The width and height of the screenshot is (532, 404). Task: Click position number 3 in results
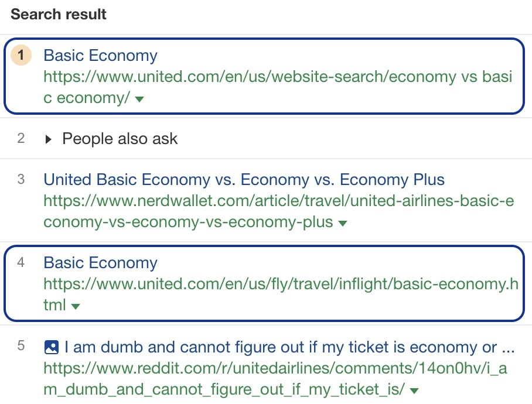click(21, 179)
